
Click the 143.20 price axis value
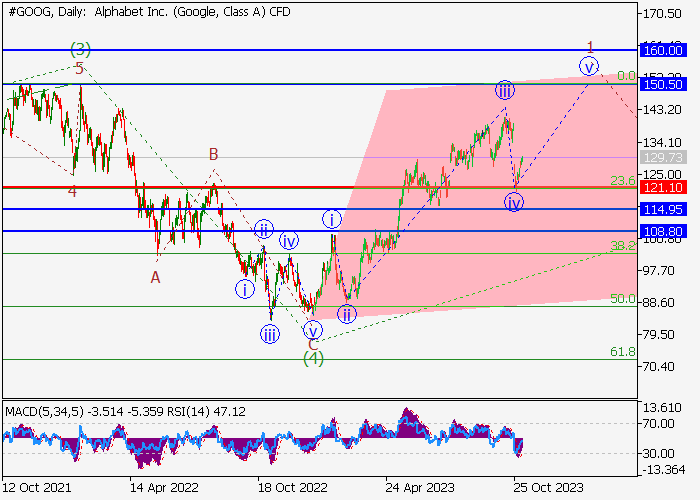[662, 109]
